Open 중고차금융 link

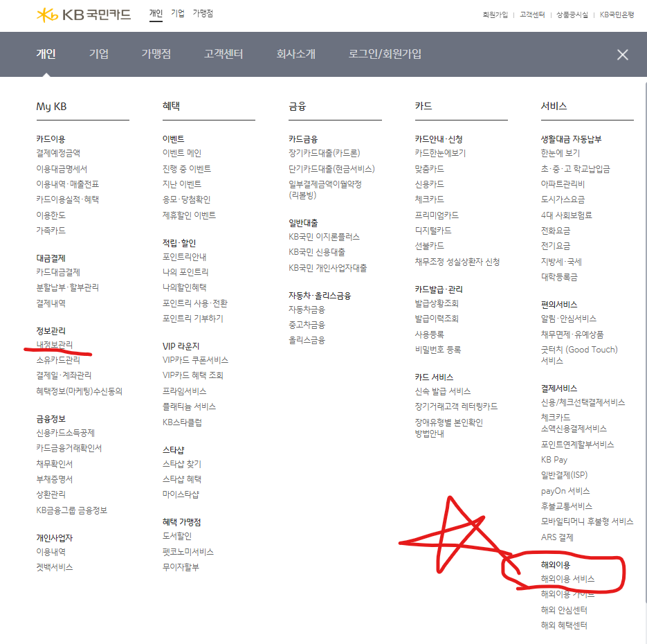(307, 325)
